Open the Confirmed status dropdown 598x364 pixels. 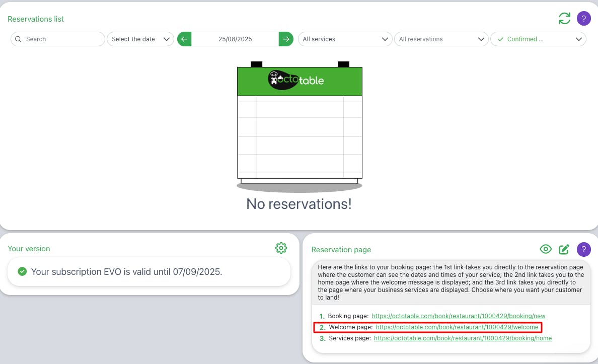[538, 39]
